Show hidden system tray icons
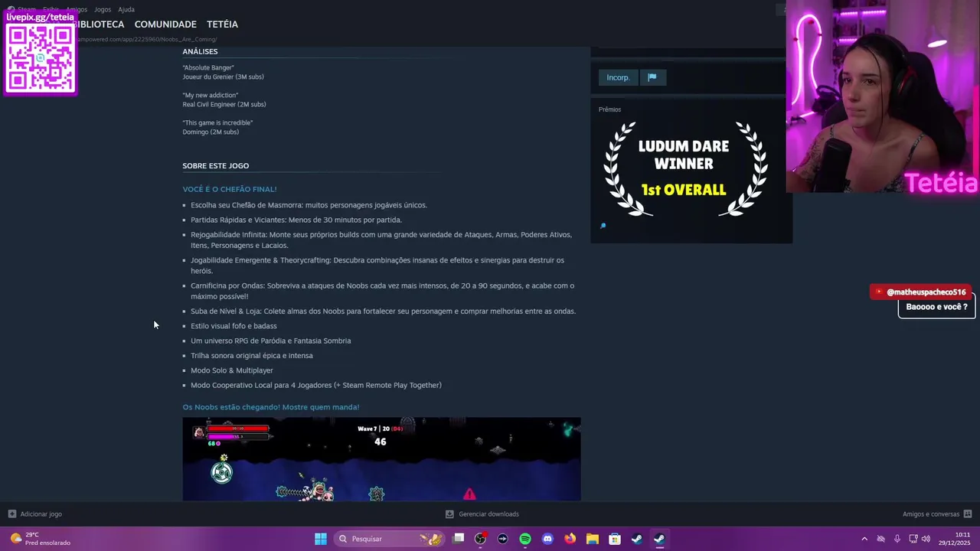The height and width of the screenshot is (551, 980). pyautogui.click(x=864, y=539)
